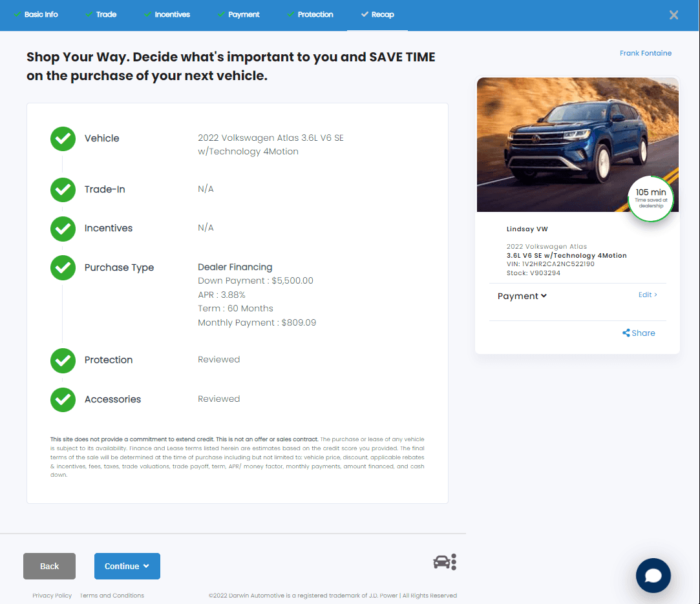
Task: Click the Accessories row label
Action: 113,399
